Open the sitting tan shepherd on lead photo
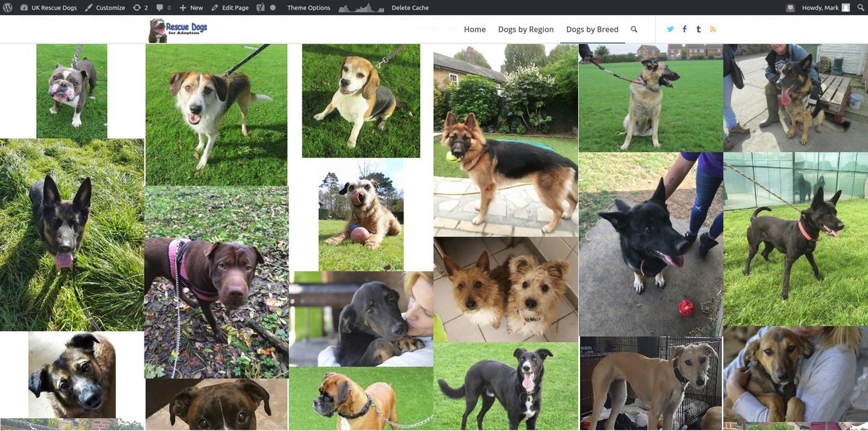This screenshot has width=868, height=431. point(650,98)
